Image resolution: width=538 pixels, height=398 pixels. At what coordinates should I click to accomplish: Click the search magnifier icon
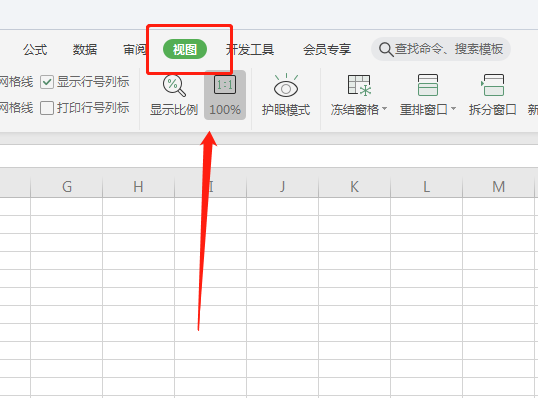tap(386, 49)
